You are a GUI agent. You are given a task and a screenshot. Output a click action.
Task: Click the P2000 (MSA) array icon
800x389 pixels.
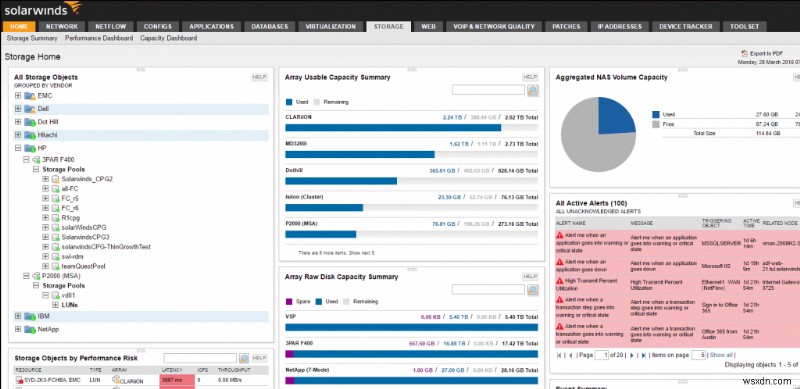coord(36,276)
